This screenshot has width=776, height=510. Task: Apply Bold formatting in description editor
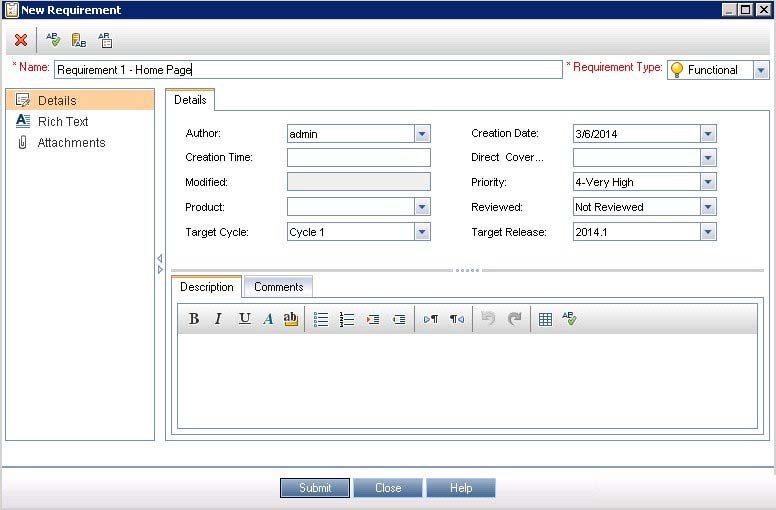[194, 319]
